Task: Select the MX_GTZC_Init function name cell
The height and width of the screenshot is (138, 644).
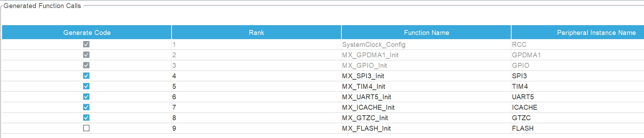Action: click(426, 118)
